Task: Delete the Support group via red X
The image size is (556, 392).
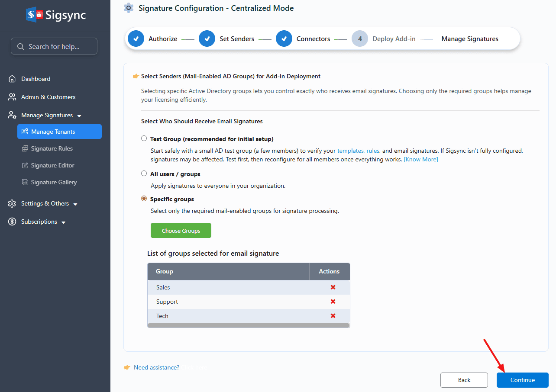Action: (333, 302)
